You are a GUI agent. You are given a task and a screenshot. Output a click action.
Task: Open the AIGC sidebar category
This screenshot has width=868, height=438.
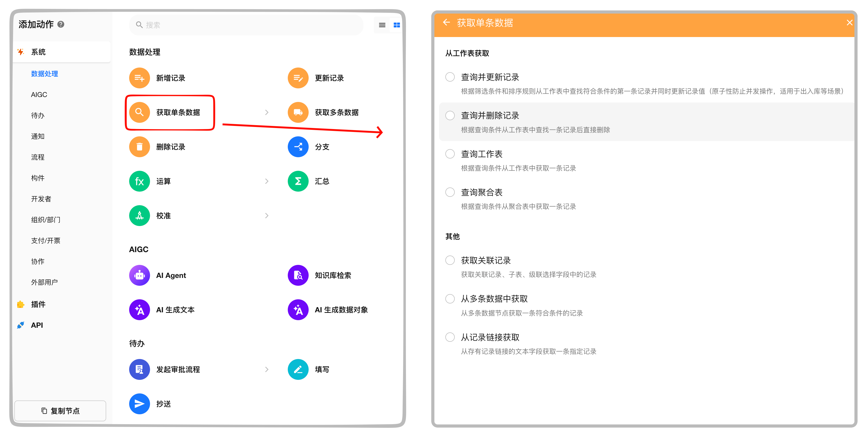(x=39, y=95)
